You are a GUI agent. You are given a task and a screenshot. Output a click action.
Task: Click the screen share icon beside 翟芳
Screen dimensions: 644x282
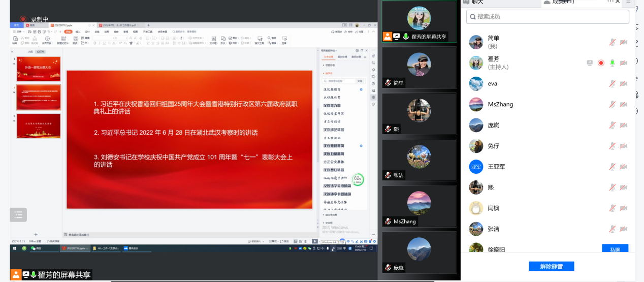[590, 63]
